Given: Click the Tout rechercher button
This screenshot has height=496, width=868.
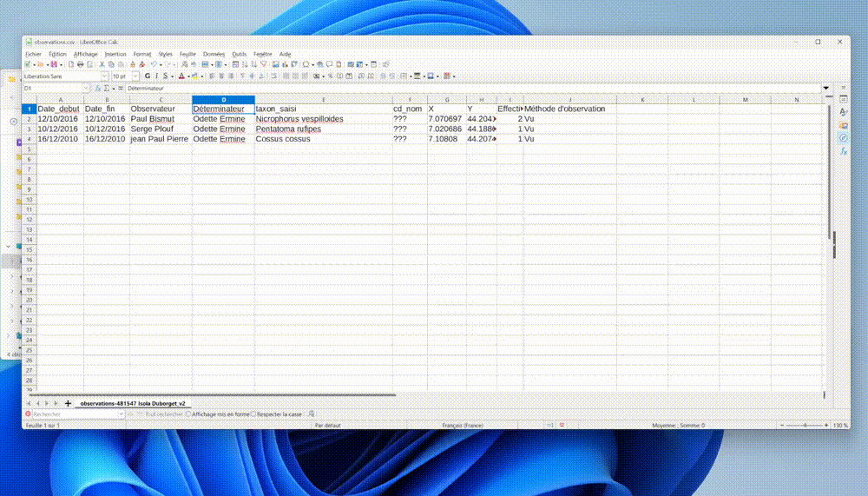Looking at the screenshot, I should pyautogui.click(x=163, y=414).
